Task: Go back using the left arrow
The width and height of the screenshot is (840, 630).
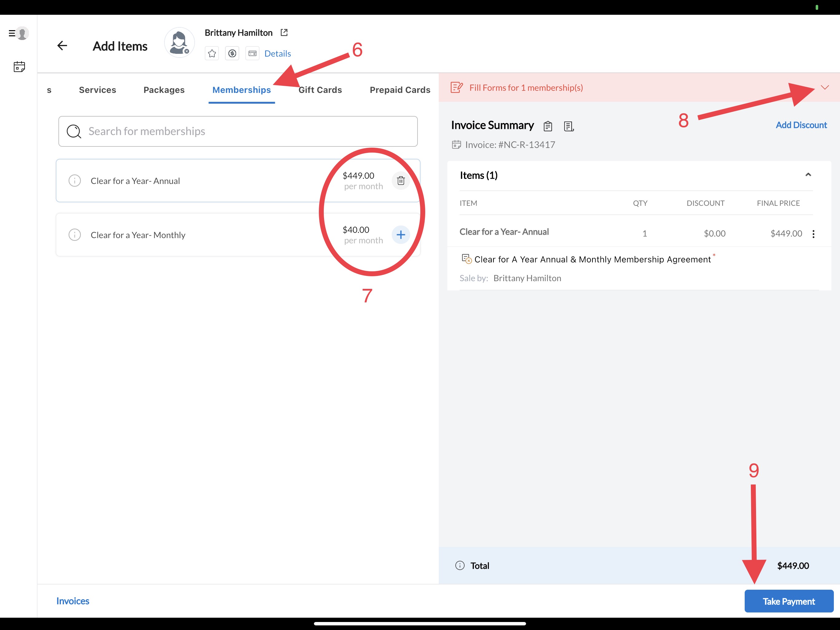Action: (62, 46)
